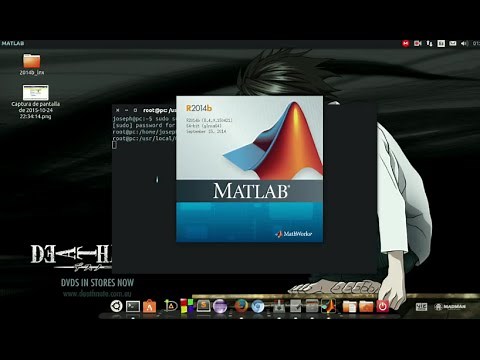
Task: Click the MATLAB icon in the dock
Action: tap(329, 306)
